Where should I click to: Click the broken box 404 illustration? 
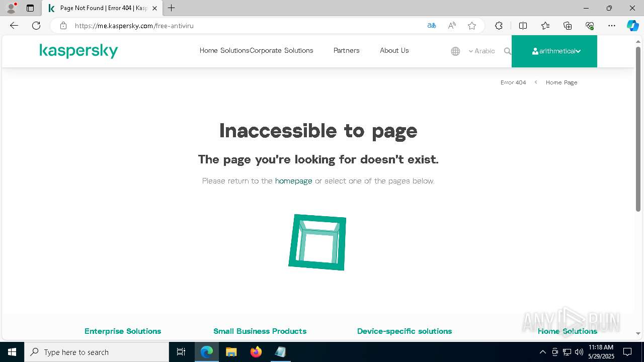[x=317, y=242]
